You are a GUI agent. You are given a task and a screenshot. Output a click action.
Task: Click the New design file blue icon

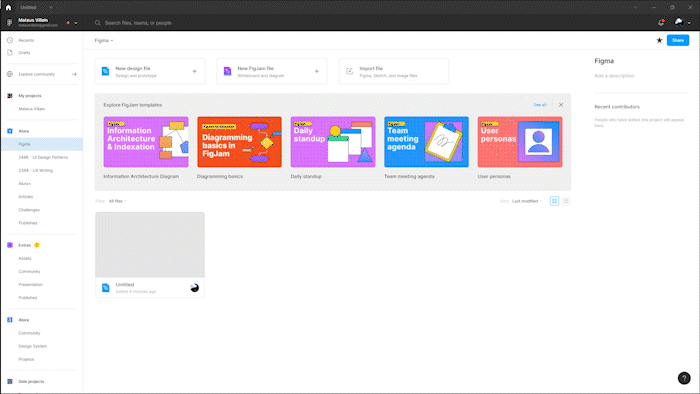coord(105,71)
